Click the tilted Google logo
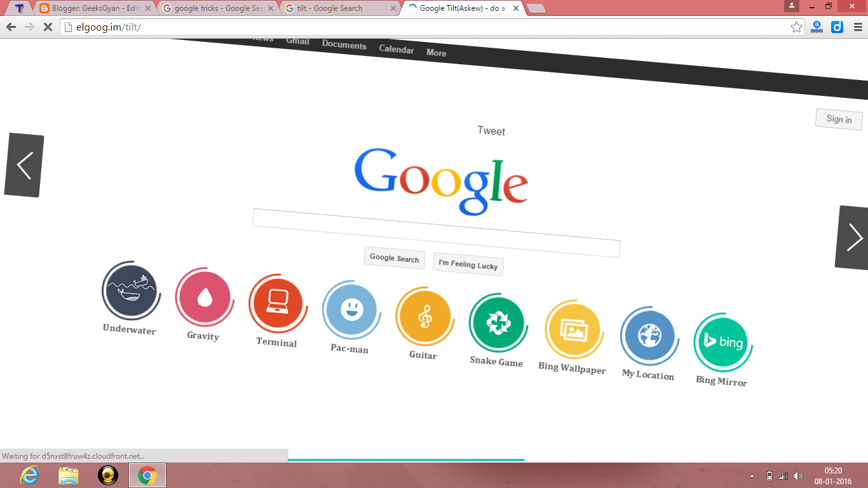The image size is (868, 488). [x=441, y=181]
